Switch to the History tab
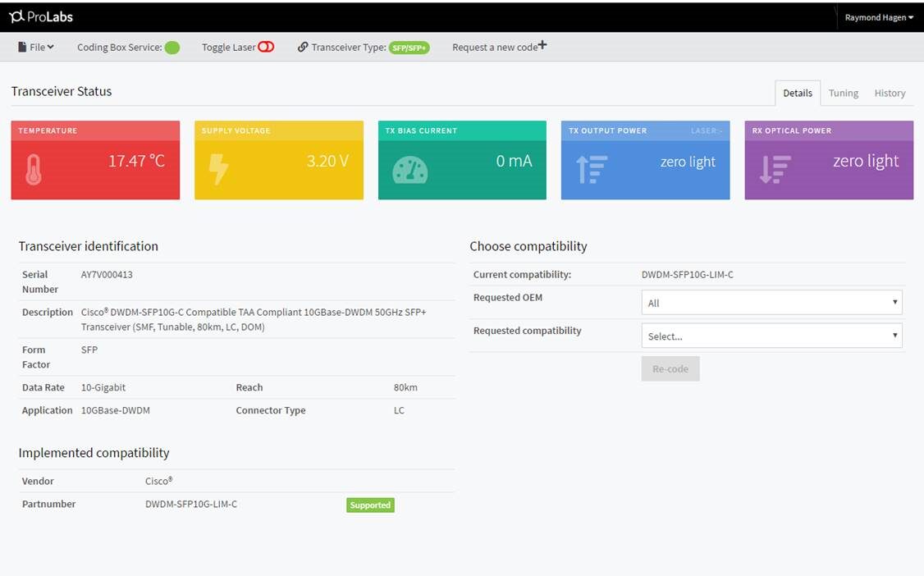924x576 pixels. coord(890,94)
